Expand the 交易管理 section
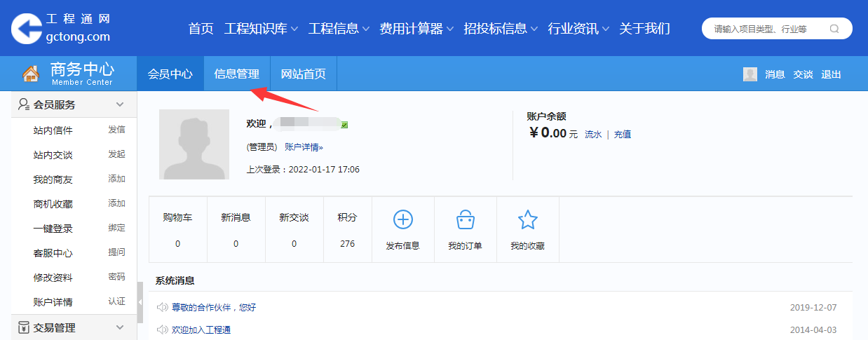The width and height of the screenshot is (868, 340). point(120,327)
